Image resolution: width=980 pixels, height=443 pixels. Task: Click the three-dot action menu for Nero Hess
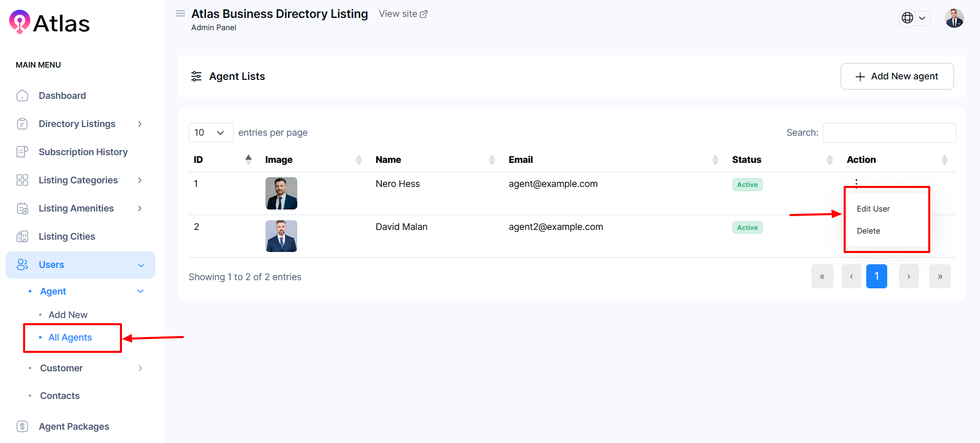(856, 182)
